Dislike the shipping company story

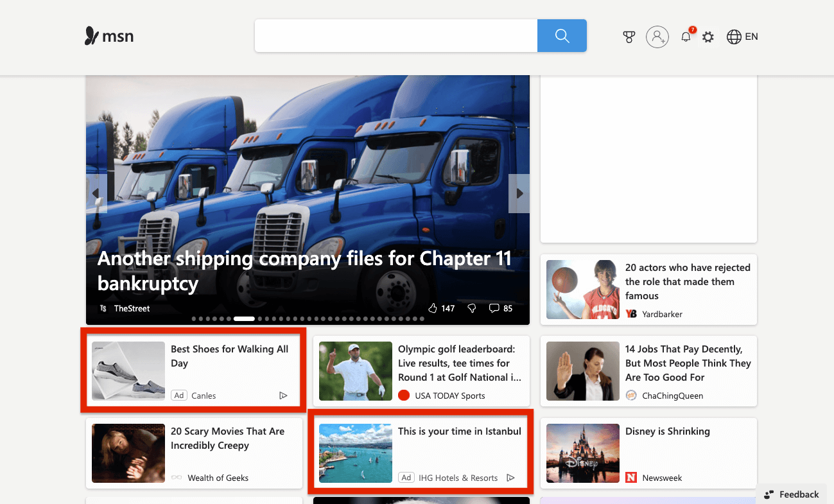pos(472,308)
